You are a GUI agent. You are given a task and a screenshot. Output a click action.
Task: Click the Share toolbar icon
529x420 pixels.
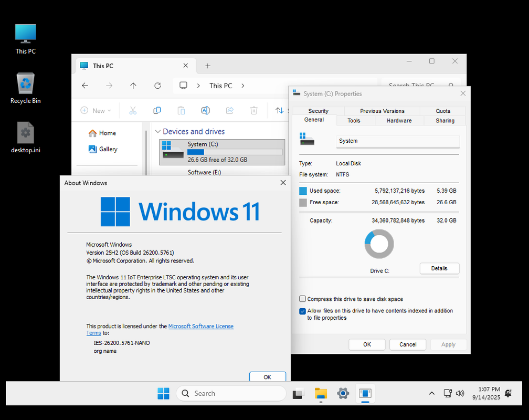[x=230, y=110]
